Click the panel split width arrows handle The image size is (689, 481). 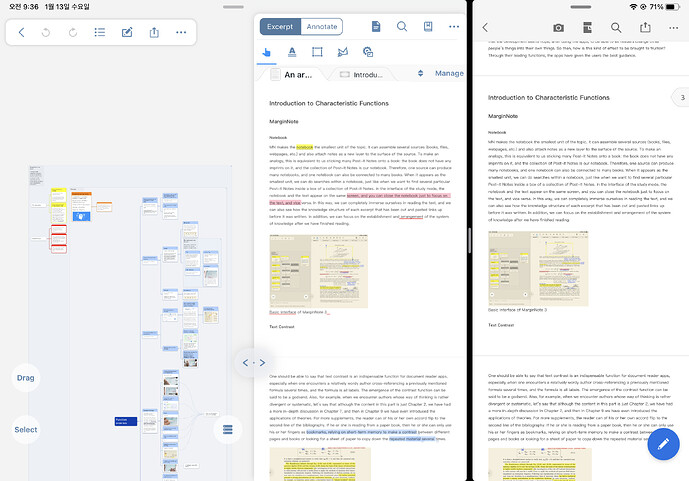pos(254,362)
